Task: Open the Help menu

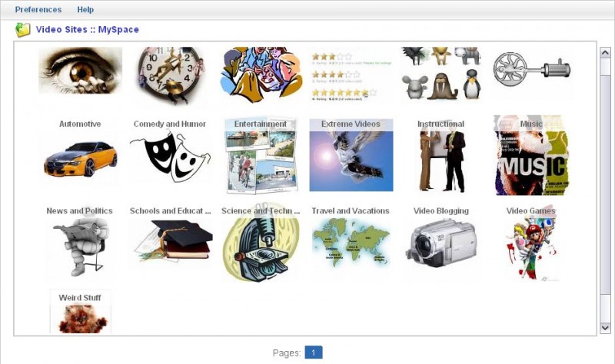Action: [85, 9]
